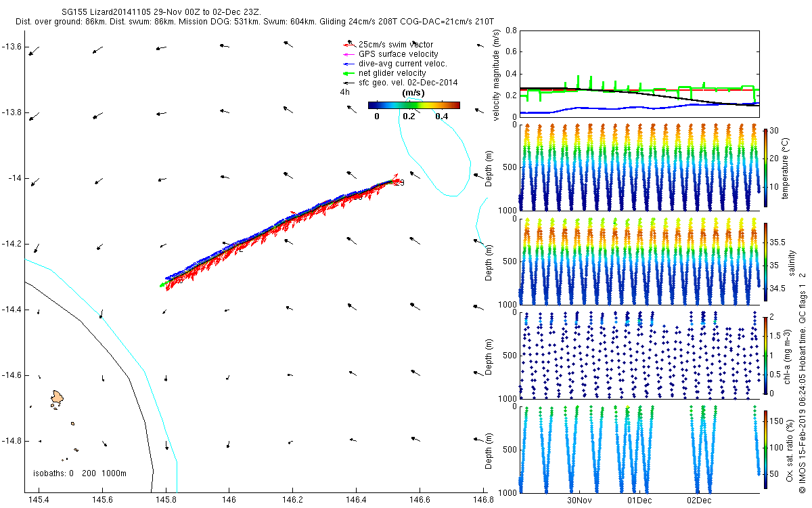Click the 'velocity magnitude (m/s)' axis label

(496, 76)
